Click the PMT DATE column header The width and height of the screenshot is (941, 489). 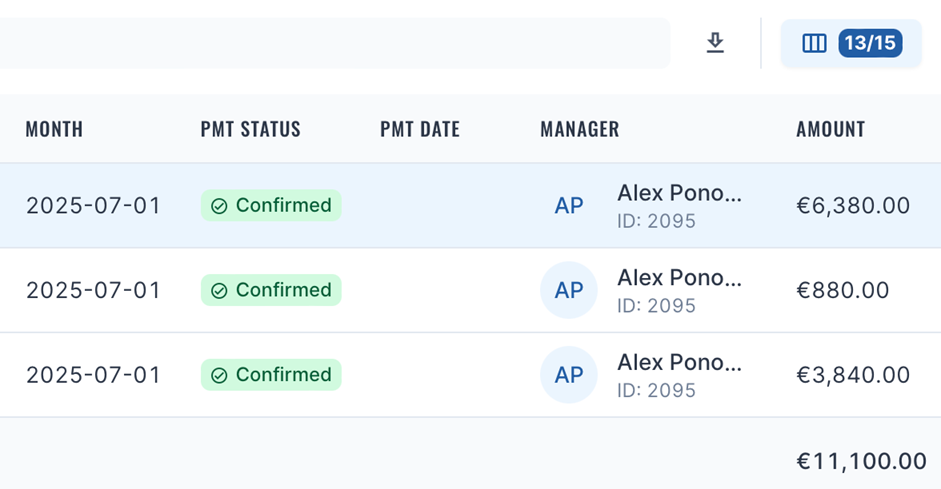pos(420,129)
